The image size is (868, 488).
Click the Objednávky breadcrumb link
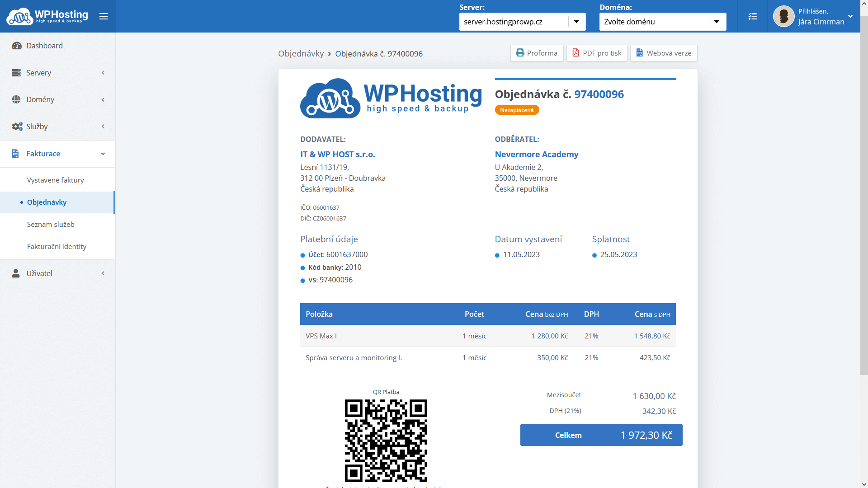pos(301,54)
